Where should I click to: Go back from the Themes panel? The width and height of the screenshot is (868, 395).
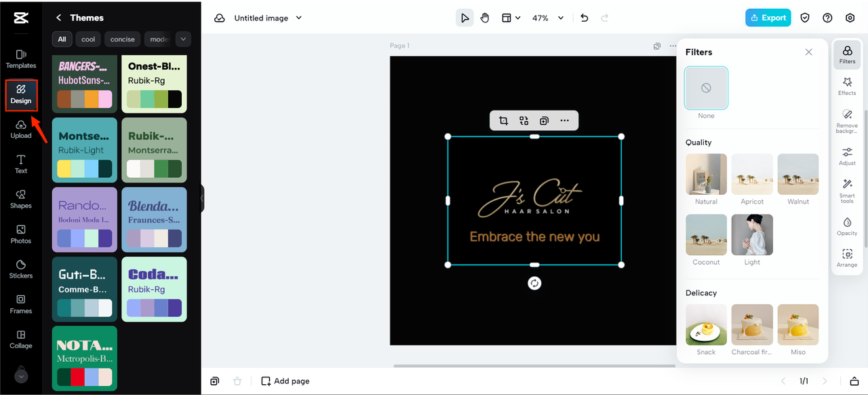click(58, 18)
